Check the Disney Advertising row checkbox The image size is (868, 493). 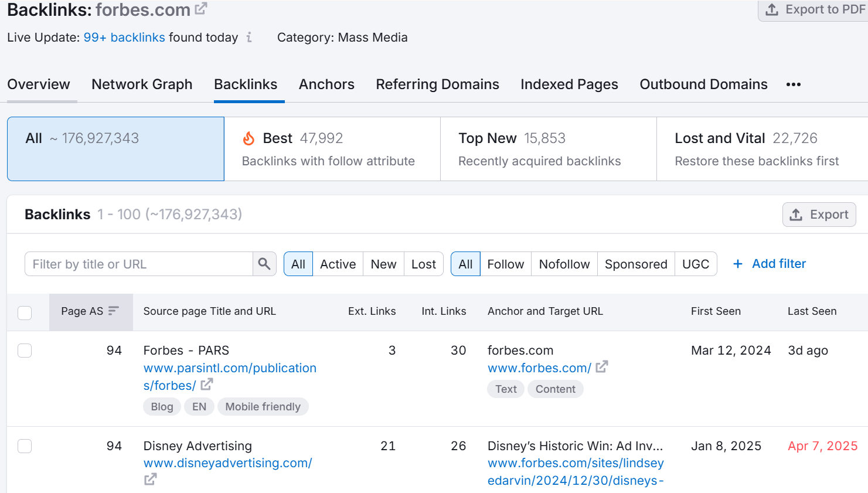pyautogui.click(x=25, y=446)
